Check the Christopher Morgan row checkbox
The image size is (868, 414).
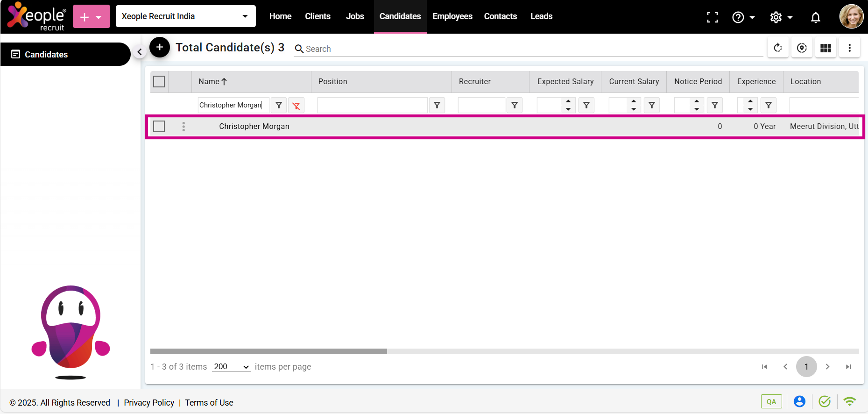pyautogui.click(x=159, y=127)
